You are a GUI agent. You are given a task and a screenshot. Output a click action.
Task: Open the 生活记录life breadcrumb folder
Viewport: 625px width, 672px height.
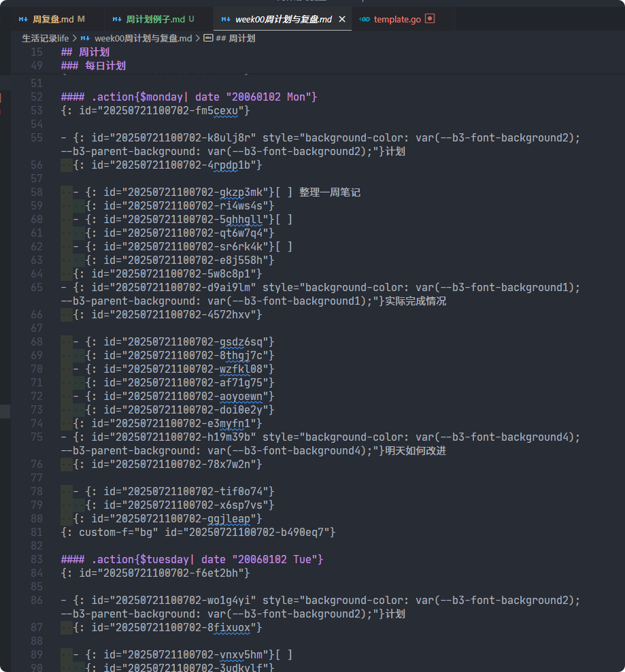coord(46,39)
